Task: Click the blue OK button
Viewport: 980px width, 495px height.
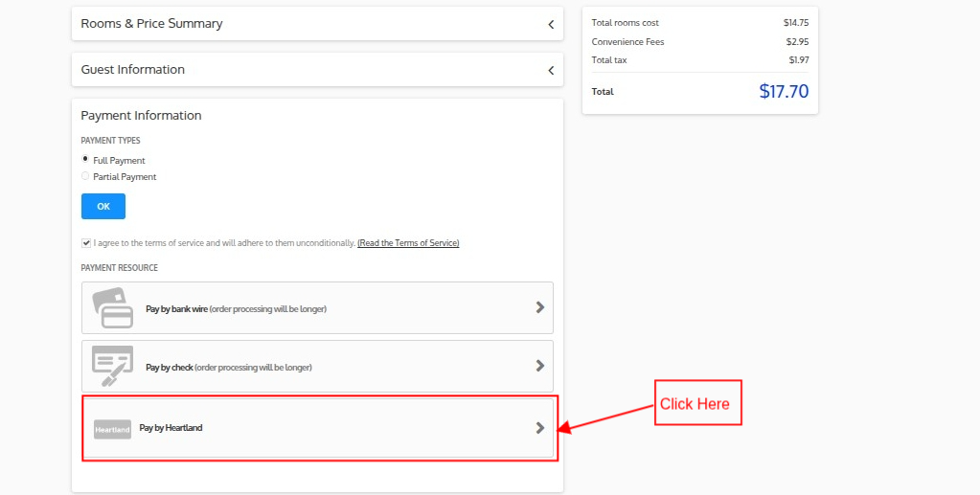Action: (x=103, y=206)
